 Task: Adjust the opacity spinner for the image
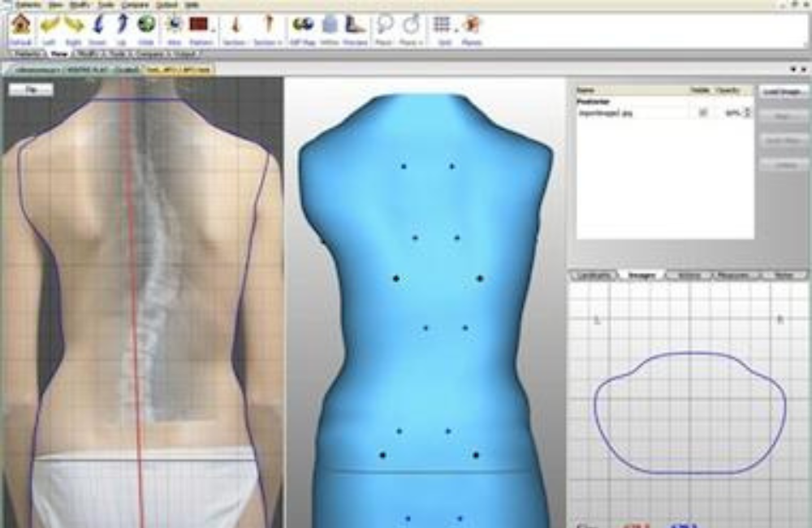pyautogui.click(x=747, y=113)
